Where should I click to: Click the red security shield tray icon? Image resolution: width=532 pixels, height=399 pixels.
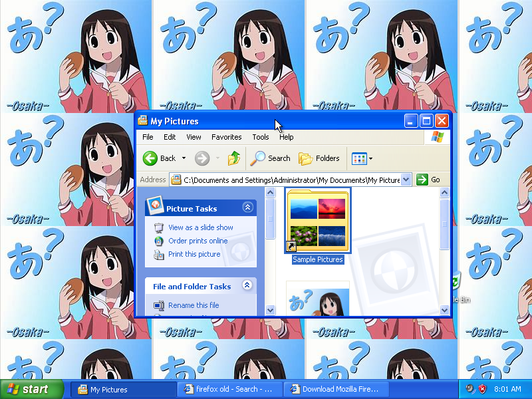[x=482, y=389]
